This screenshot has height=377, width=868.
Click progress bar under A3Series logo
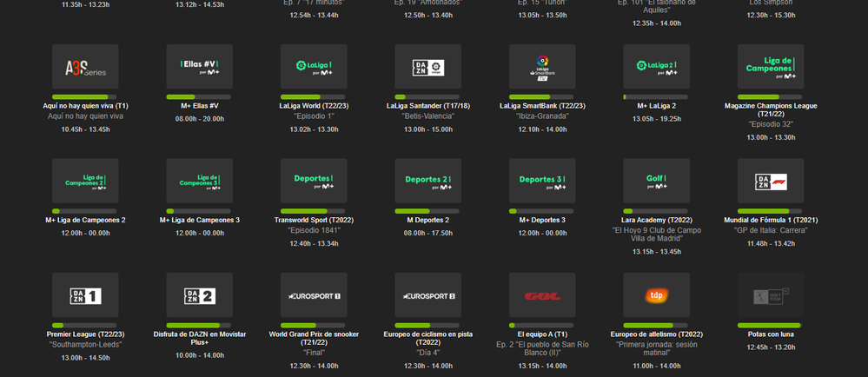[x=85, y=97]
